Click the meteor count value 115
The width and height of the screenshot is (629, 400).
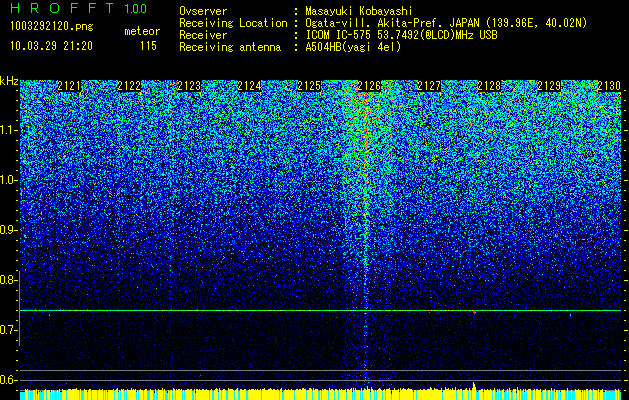pos(148,46)
